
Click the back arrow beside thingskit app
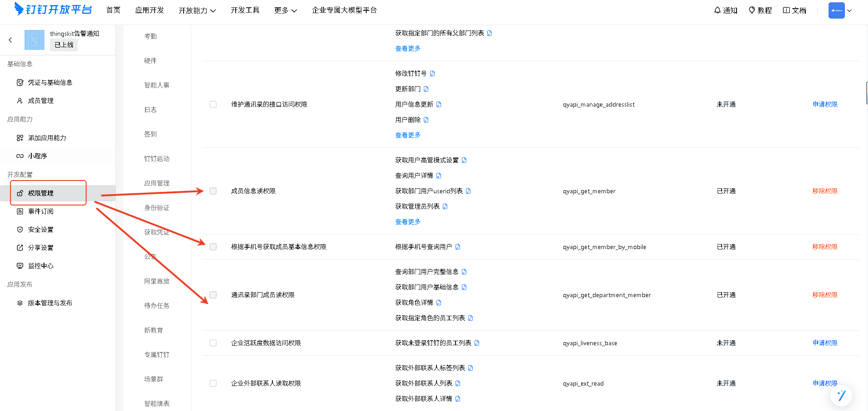pos(10,40)
